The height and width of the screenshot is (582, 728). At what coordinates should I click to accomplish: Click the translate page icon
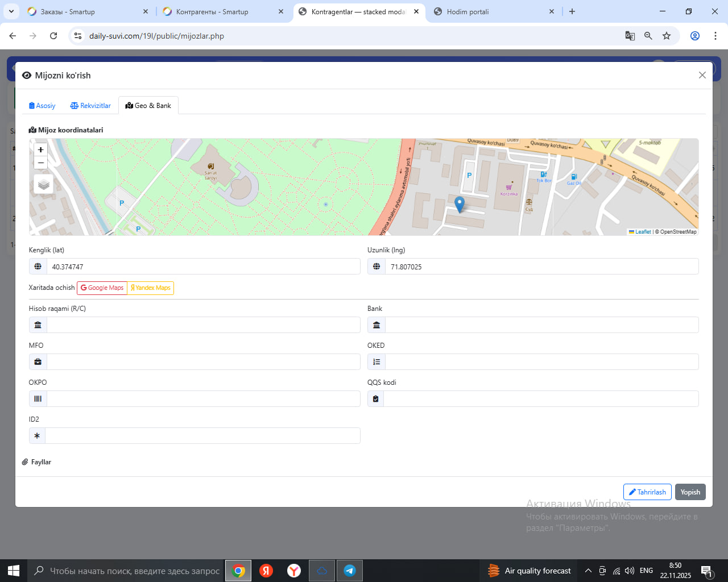[630, 36]
